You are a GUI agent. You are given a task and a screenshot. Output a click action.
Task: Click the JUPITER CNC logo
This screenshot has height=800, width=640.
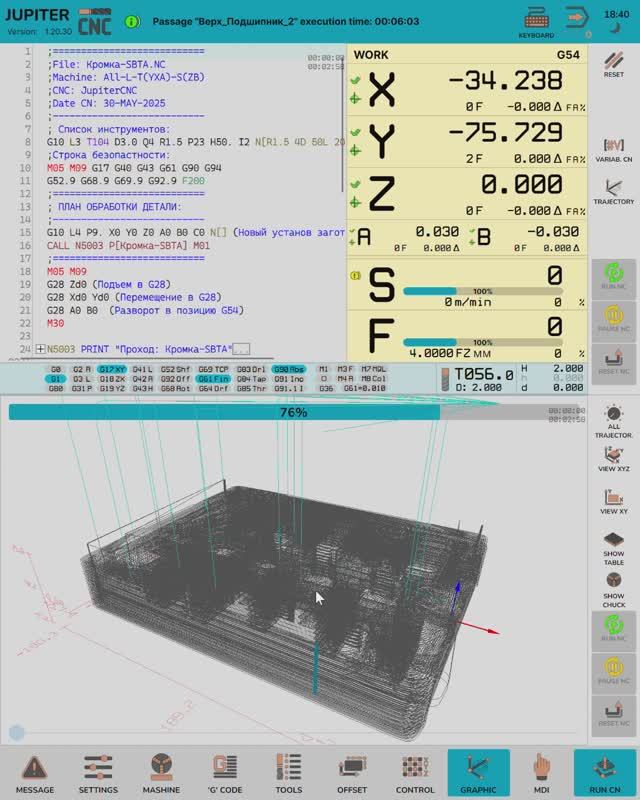tap(58, 21)
